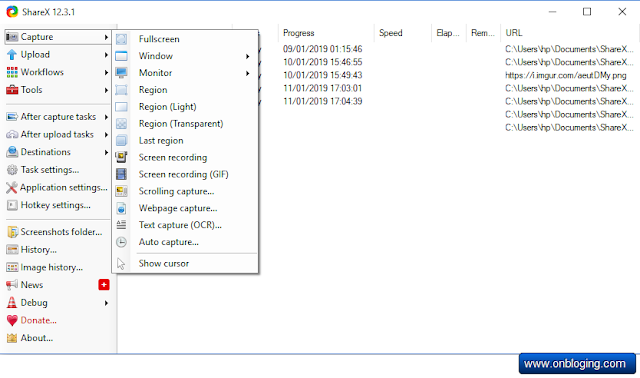Click the Progress column header
This screenshot has height=378, width=640.
326,33
